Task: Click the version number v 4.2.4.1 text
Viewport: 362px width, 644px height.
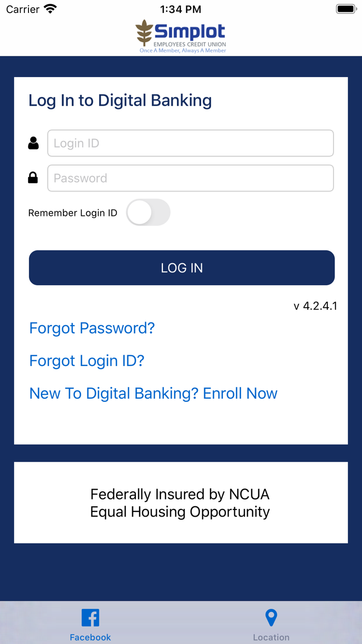Action: coord(316,306)
